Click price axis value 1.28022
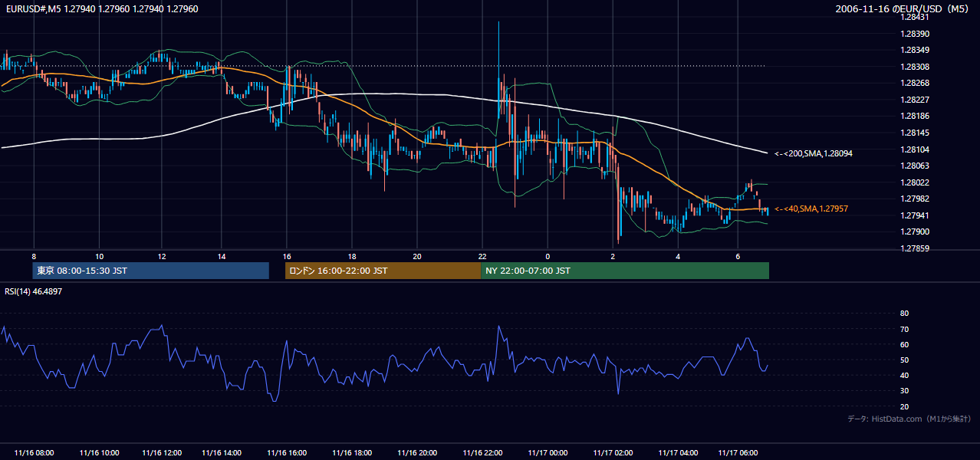The width and height of the screenshot is (980, 460). (916, 182)
